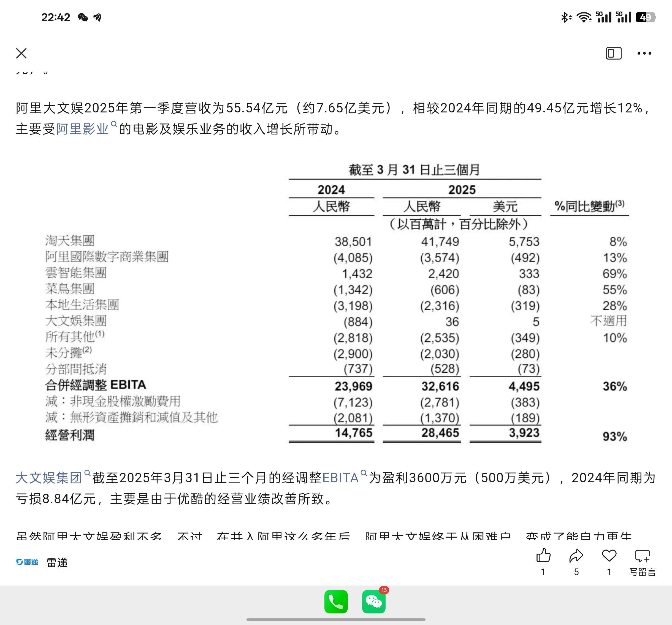Image resolution: width=672 pixels, height=625 pixels.
Task: Tap the 69% change for 雲智能集團
Action: tap(615, 274)
